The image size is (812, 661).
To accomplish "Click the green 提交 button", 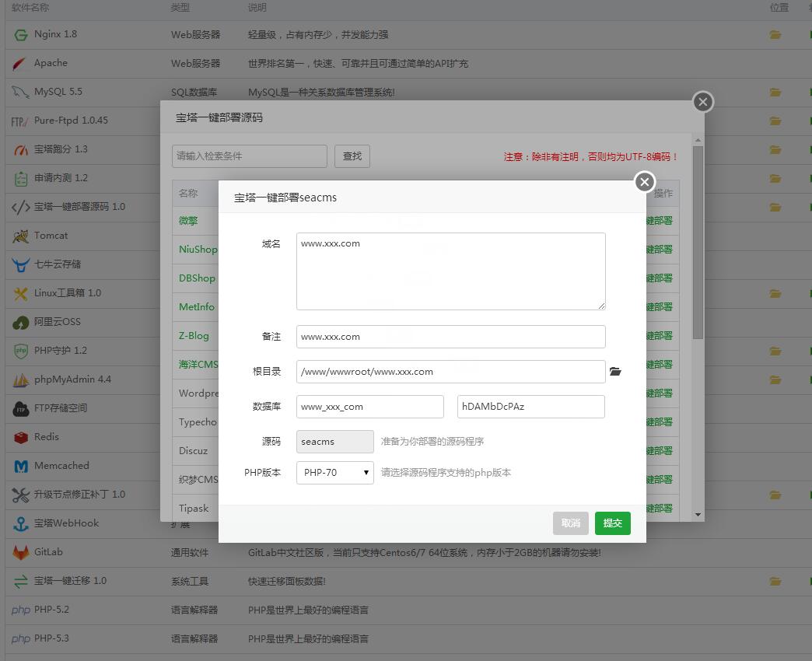I will pos(613,523).
